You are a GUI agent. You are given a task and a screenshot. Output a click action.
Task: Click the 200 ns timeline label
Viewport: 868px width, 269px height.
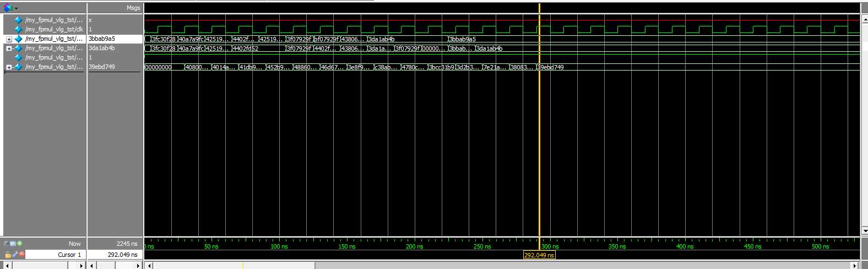[415, 246]
